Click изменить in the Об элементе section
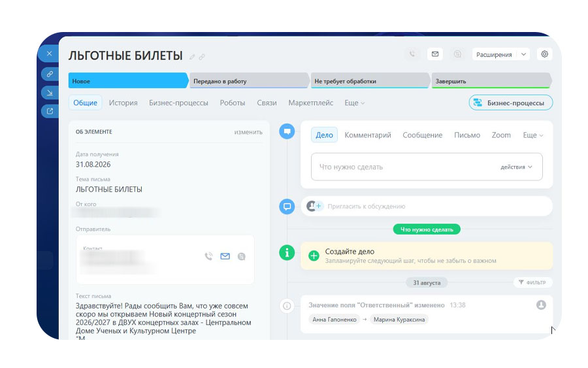The width and height of the screenshot is (588, 368). [x=248, y=132]
